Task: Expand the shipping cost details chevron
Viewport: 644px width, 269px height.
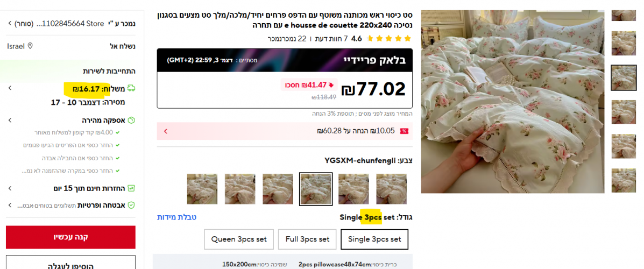Action: [10, 88]
